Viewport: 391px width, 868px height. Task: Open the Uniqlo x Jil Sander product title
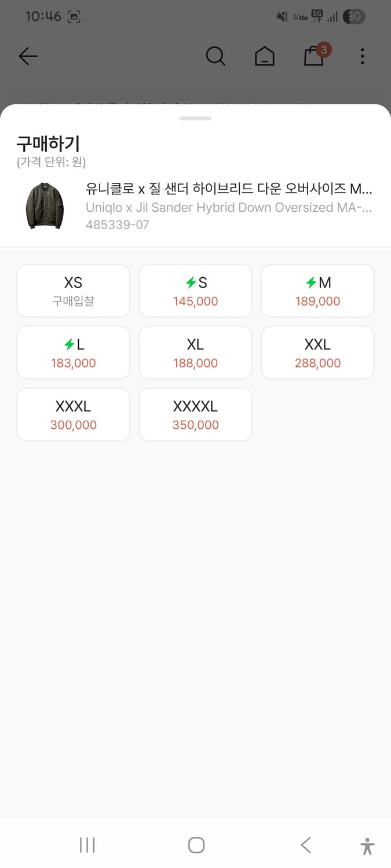[229, 189]
